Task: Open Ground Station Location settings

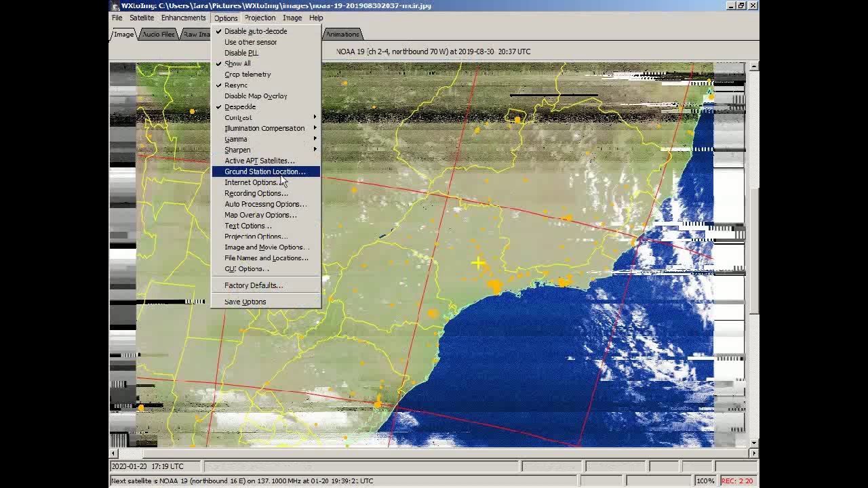Action: click(266, 171)
